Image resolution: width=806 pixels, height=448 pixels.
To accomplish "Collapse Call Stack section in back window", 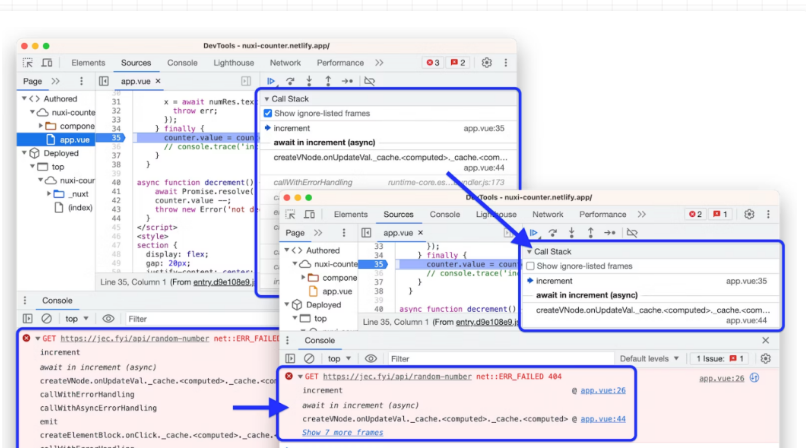I will [x=267, y=99].
